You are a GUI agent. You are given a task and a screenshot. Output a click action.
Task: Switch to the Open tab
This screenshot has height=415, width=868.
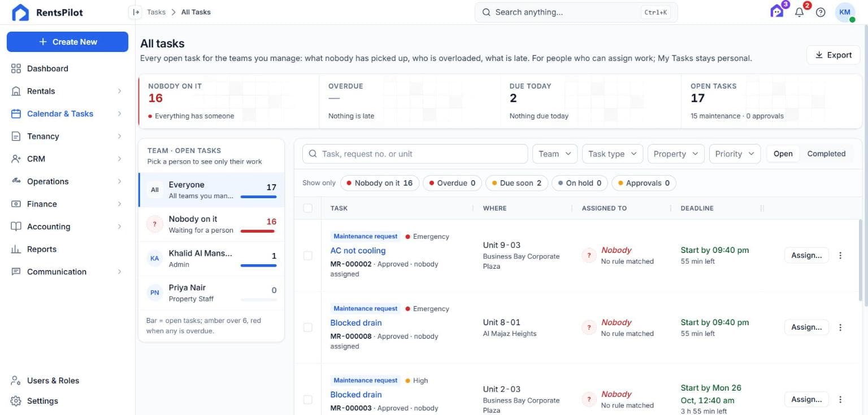click(783, 154)
